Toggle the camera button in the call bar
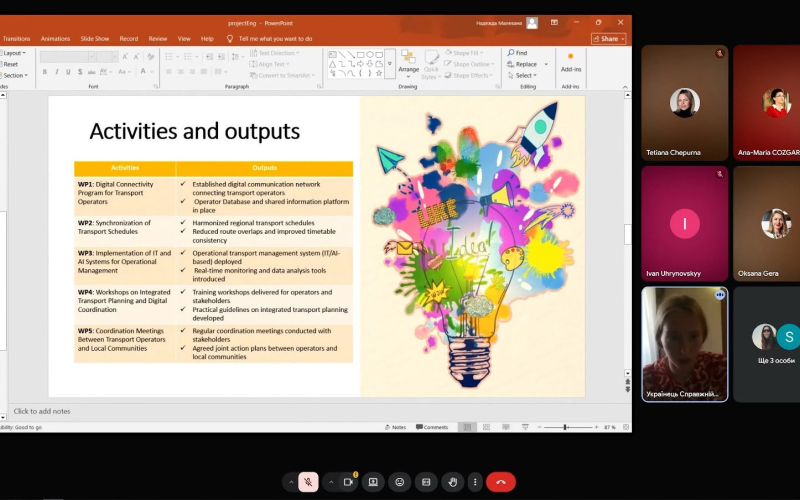This screenshot has width=800, height=500. (348, 482)
